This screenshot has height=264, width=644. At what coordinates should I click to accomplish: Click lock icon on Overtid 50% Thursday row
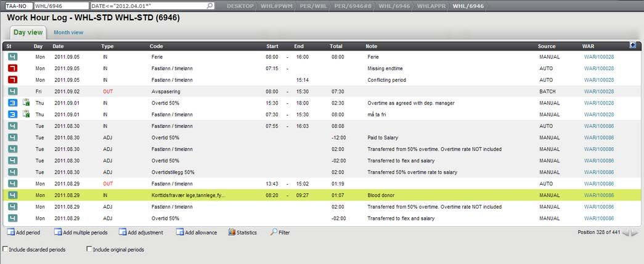click(26, 103)
